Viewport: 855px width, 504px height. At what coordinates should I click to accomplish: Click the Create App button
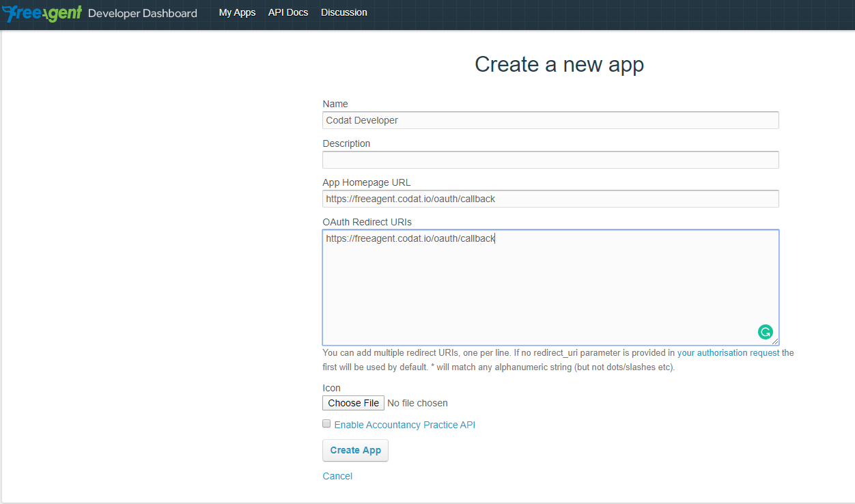click(355, 450)
